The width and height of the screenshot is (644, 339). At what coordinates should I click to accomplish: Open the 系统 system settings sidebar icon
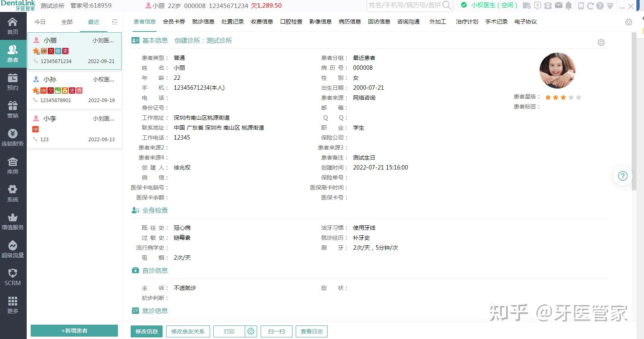13,193
